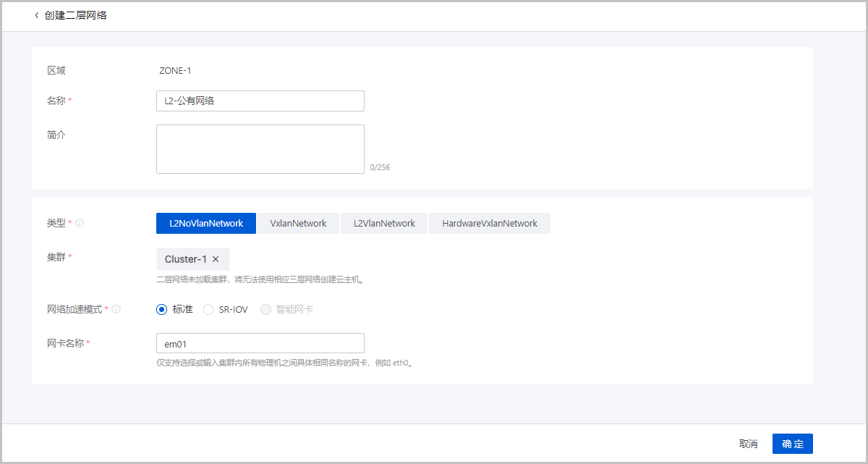Keep L2NoVlanNetwork type selected
This screenshot has height=464, width=868.
(x=205, y=223)
